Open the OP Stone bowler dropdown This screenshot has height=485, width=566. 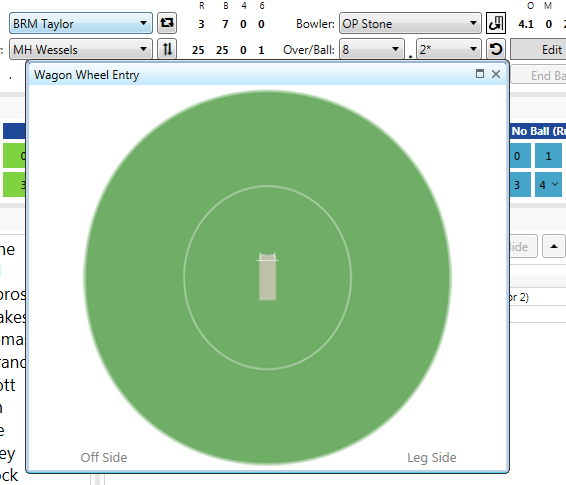pos(410,23)
